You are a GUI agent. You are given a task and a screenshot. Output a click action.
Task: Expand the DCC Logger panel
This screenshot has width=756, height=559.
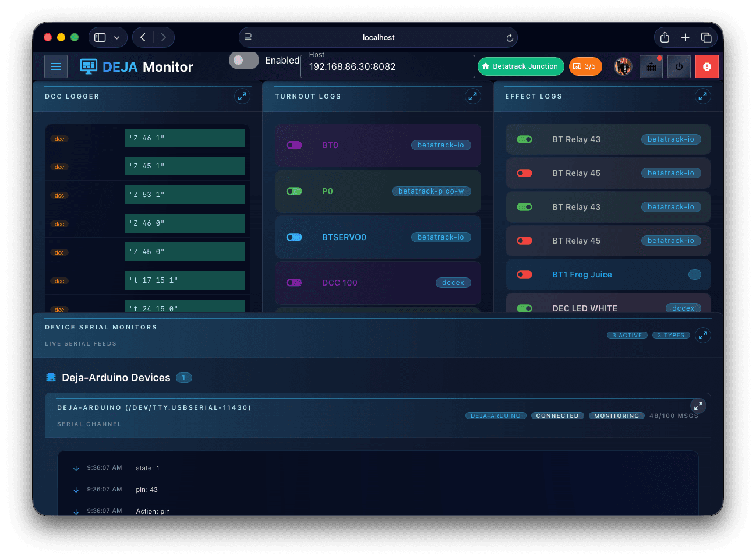pyautogui.click(x=242, y=96)
